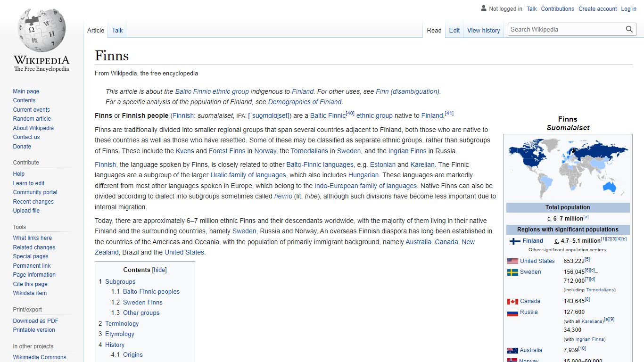644x362 pixels.
Task: Click the search magnifier icon
Action: pyautogui.click(x=629, y=29)
